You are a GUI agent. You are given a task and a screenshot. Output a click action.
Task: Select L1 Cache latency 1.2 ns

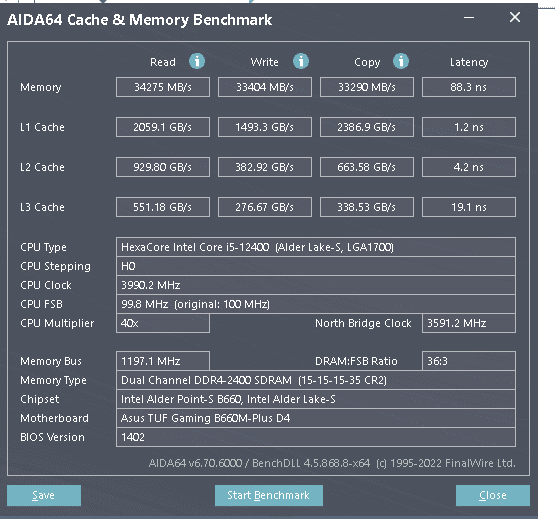[469, 127]
